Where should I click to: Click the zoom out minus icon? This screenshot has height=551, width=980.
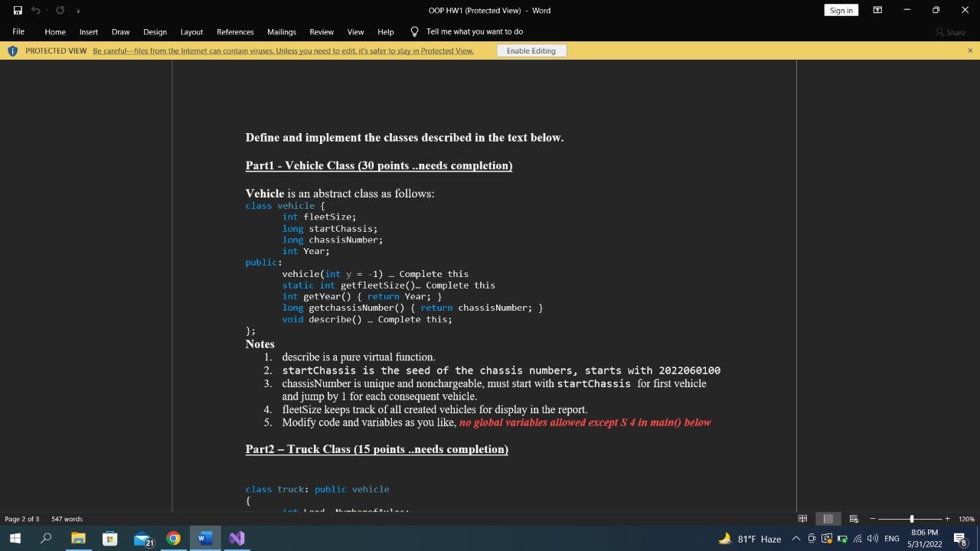click(873, 518)
